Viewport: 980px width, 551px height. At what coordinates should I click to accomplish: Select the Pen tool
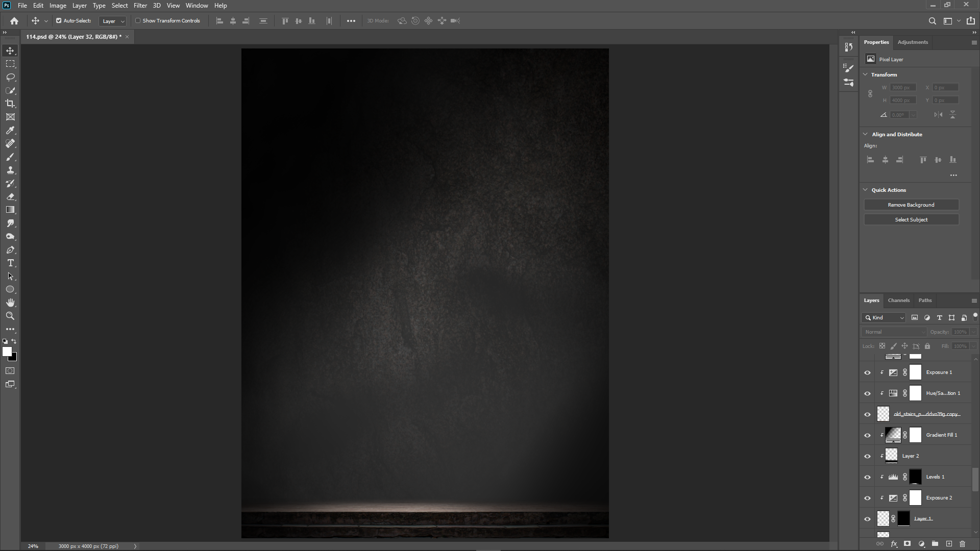[x=10, y=250]
